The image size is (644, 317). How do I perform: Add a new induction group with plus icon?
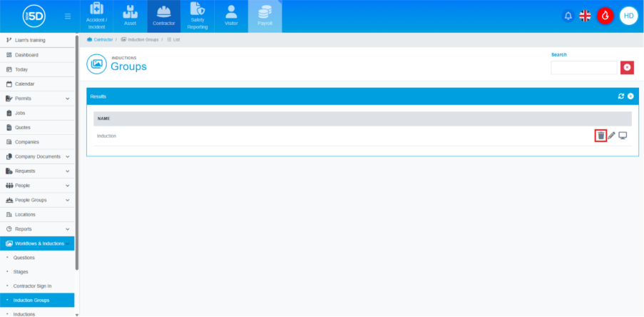click(630, 96)
